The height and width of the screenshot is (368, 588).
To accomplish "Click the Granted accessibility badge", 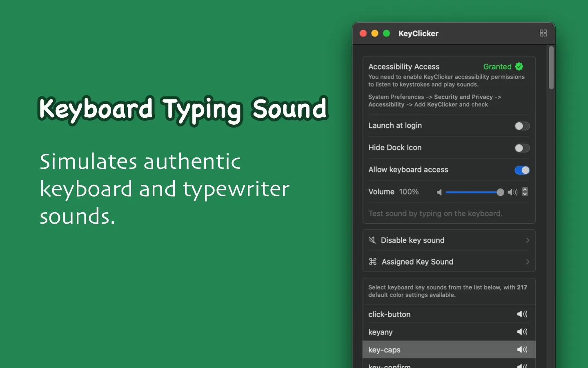I will tap(503, 66).
